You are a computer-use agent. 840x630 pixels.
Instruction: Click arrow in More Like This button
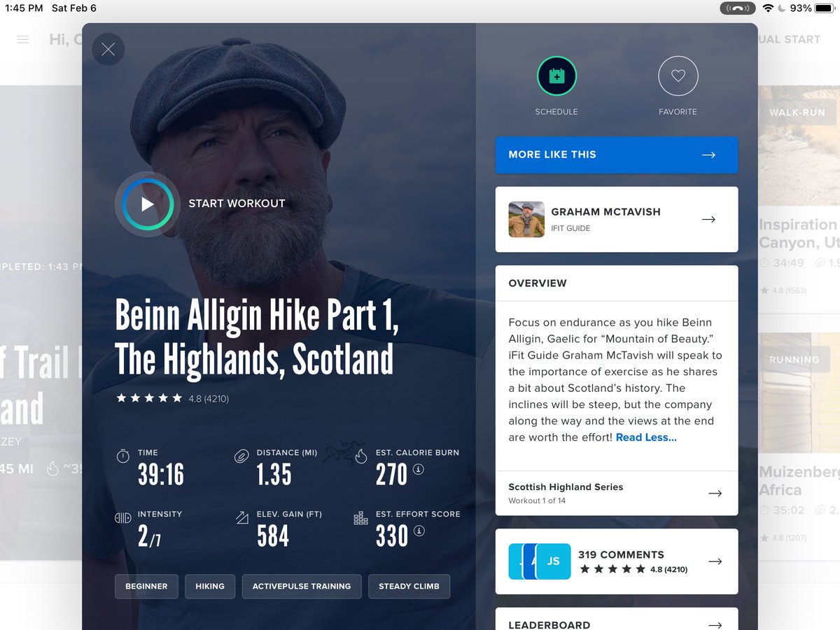708,155
